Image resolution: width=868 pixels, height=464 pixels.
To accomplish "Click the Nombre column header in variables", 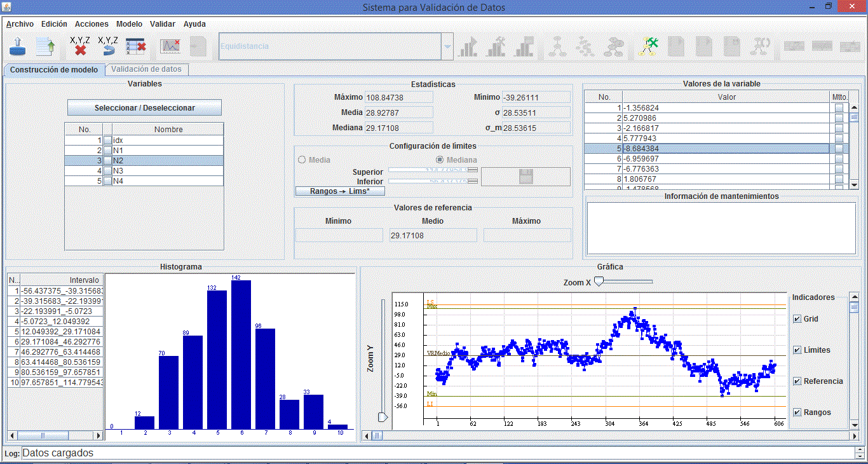I will click(168, 130).
